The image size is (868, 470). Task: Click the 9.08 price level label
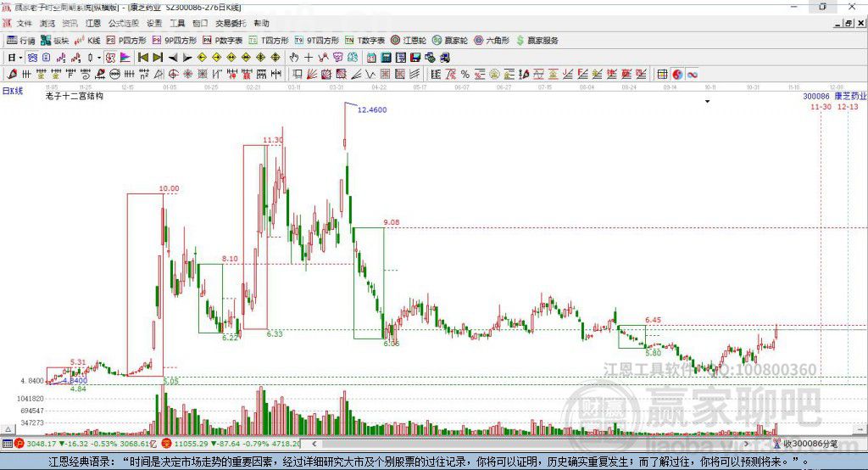point(392,222)
